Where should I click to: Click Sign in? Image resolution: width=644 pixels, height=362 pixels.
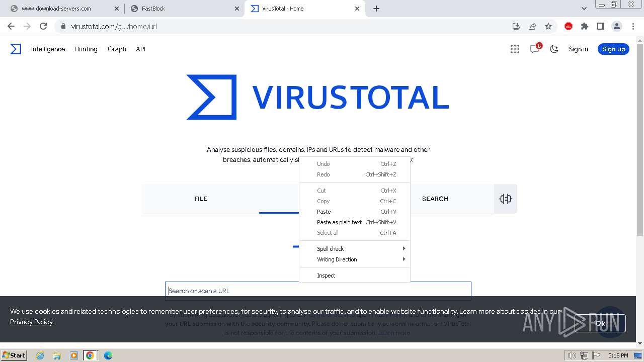[x=578, y=49]
